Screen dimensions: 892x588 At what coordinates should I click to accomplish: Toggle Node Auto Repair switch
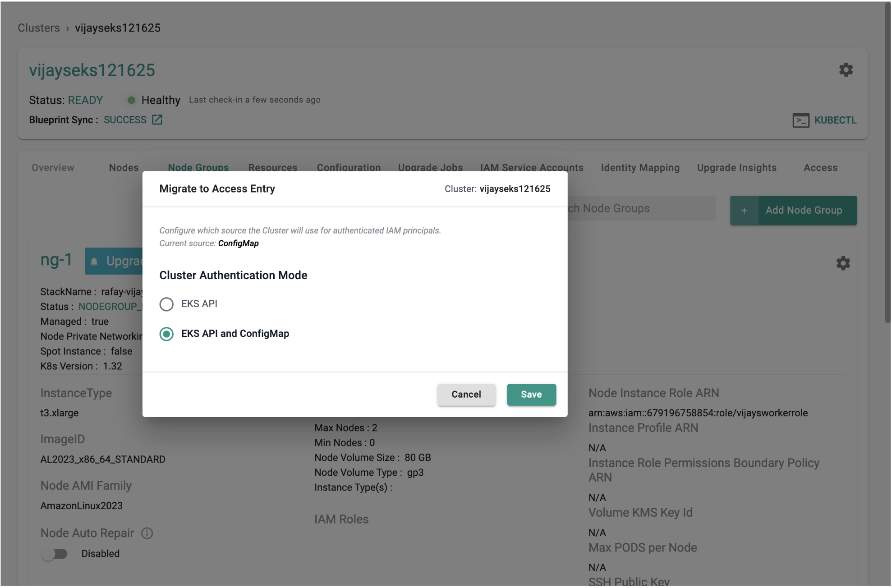tap(54, 554)
